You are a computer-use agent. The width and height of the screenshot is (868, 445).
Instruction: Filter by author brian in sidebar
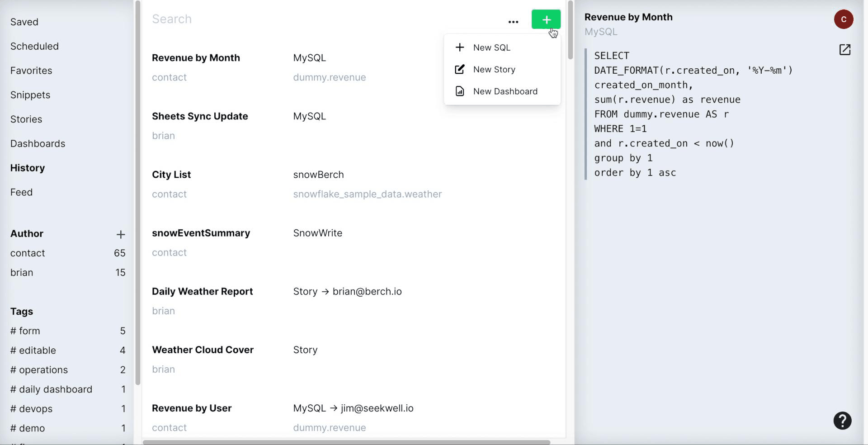tap(22, 272)
